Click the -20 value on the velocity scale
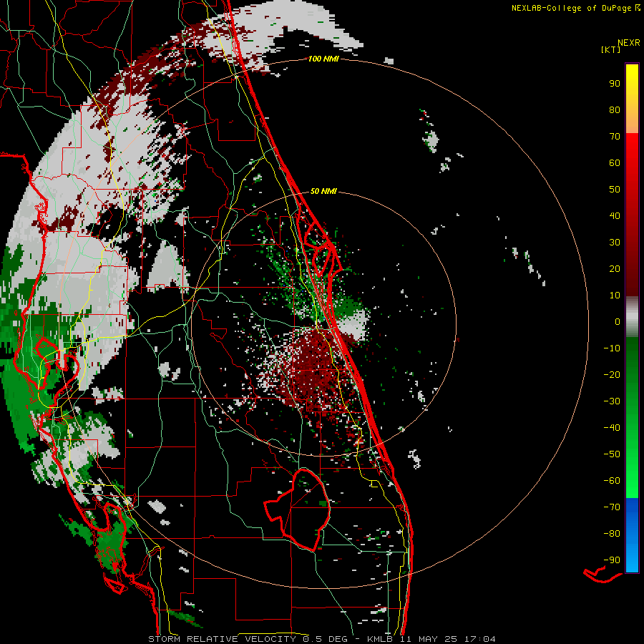 point(612,374)
